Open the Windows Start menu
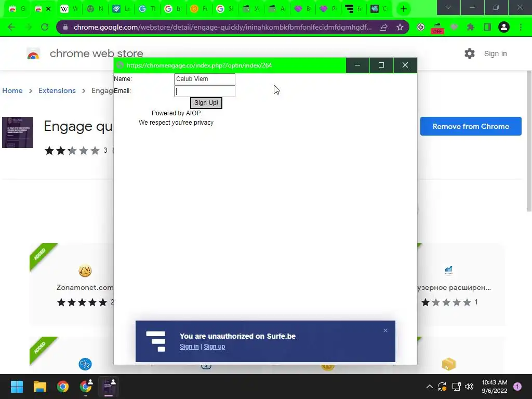 pyautogui.click(x=17, y=387)
